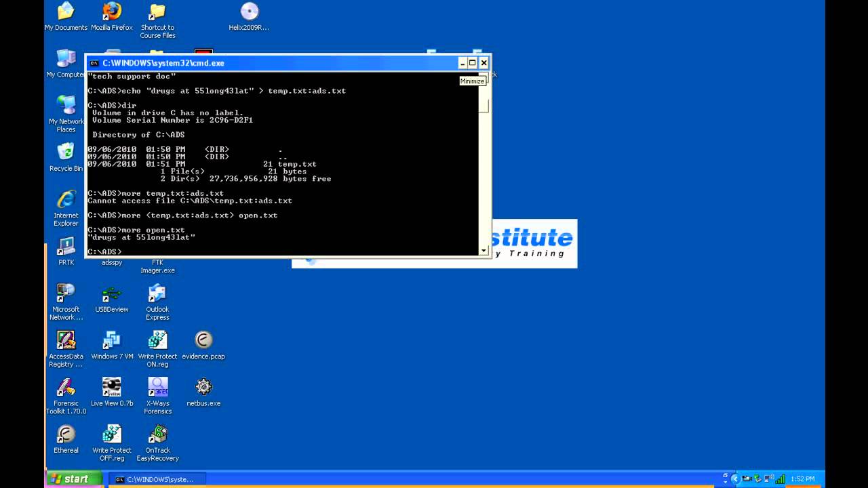Maximize the cmd.exe window
This screenshot has width=868, height=488.
pyautogui.click(x=473, y=63)
